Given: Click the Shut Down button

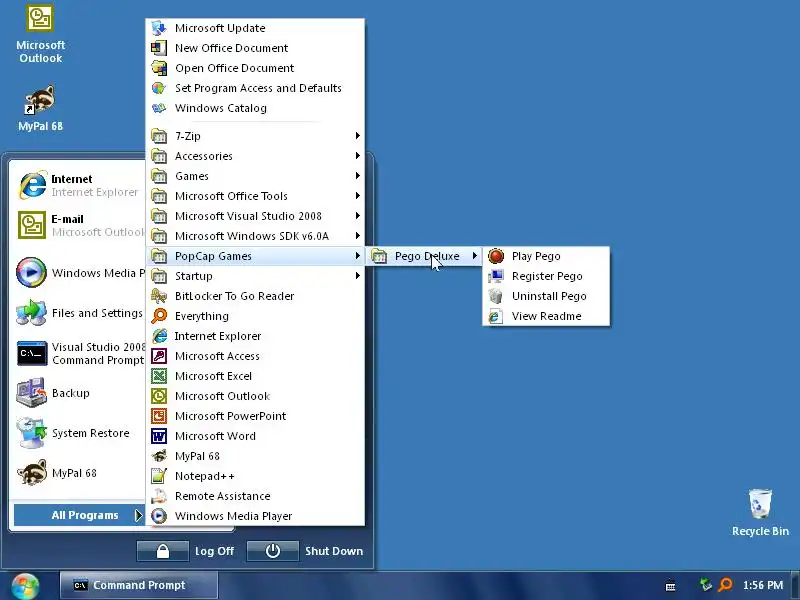Looking at the screenshot, I should pos(306,551).
